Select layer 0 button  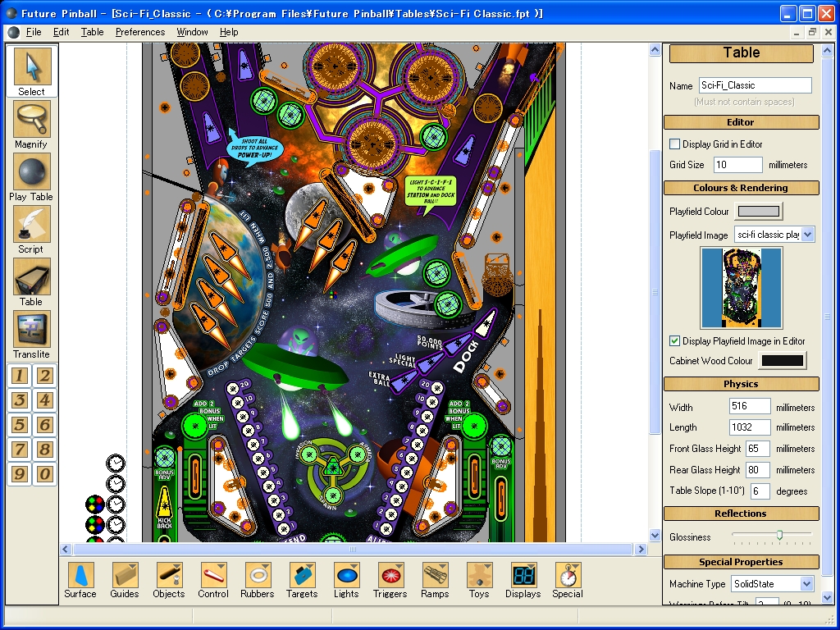tap(44, 474)
